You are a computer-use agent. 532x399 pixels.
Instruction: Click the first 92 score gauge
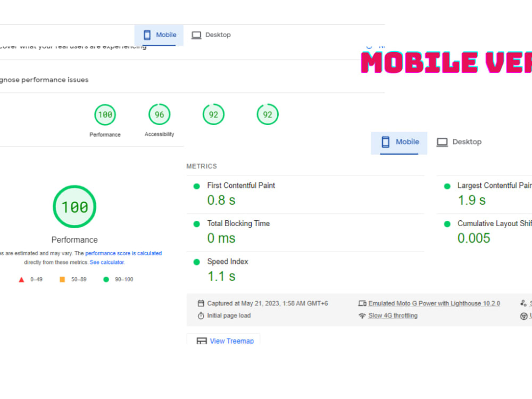click(213, 114)
